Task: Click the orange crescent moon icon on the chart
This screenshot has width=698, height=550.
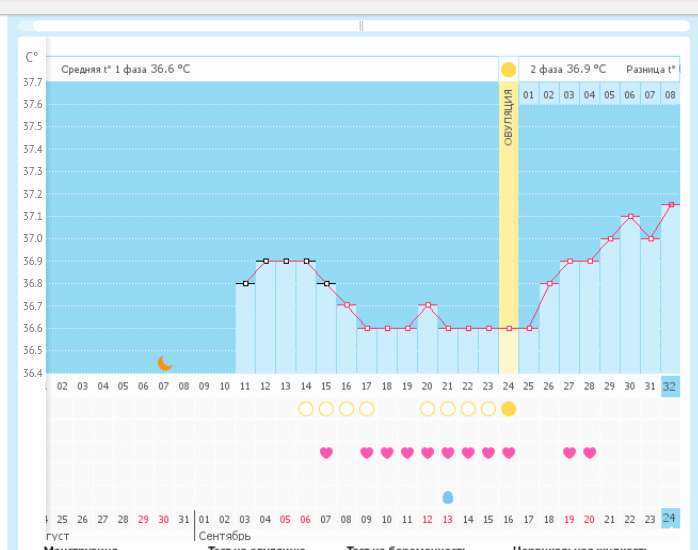Action: click(166, 363)
